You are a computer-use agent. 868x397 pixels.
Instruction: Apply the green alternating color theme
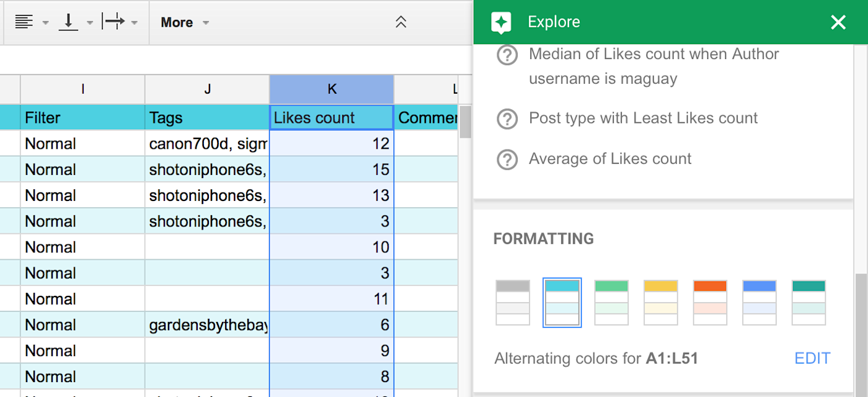tap(611, 302)
